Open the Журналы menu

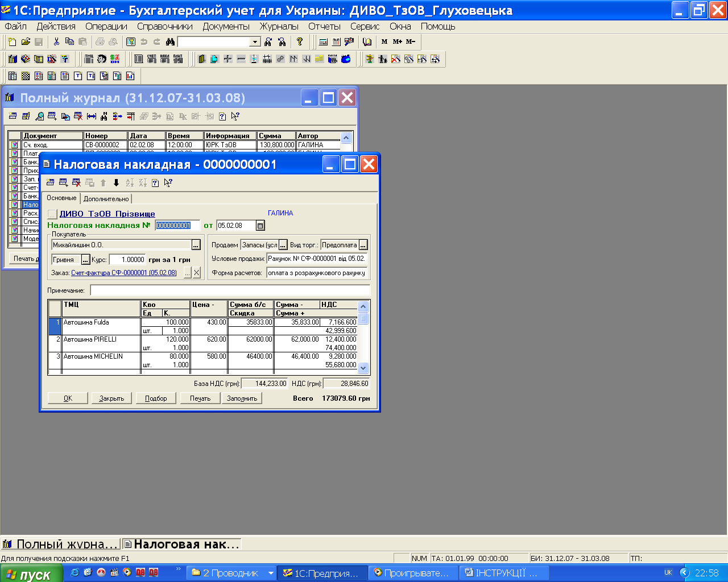tap(279, 26)
